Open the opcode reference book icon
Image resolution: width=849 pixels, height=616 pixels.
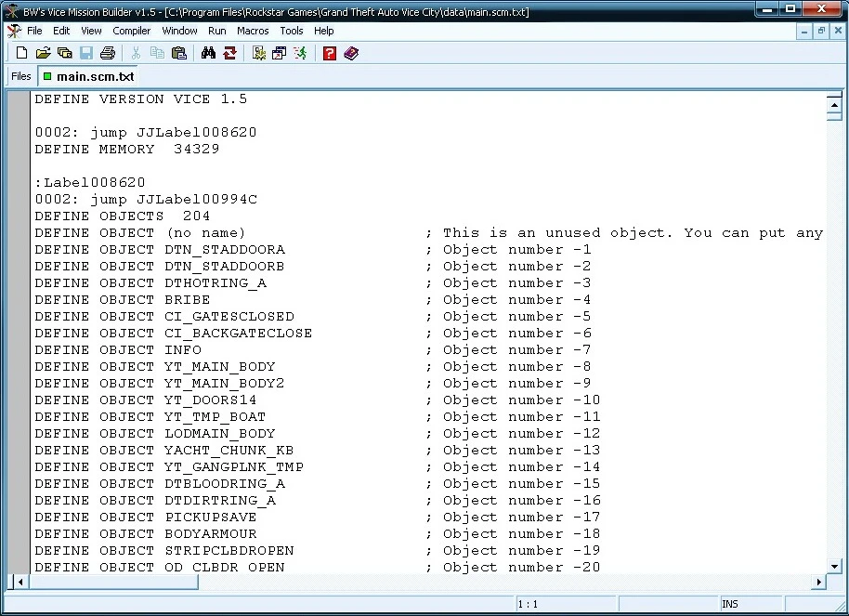[351, 53]
